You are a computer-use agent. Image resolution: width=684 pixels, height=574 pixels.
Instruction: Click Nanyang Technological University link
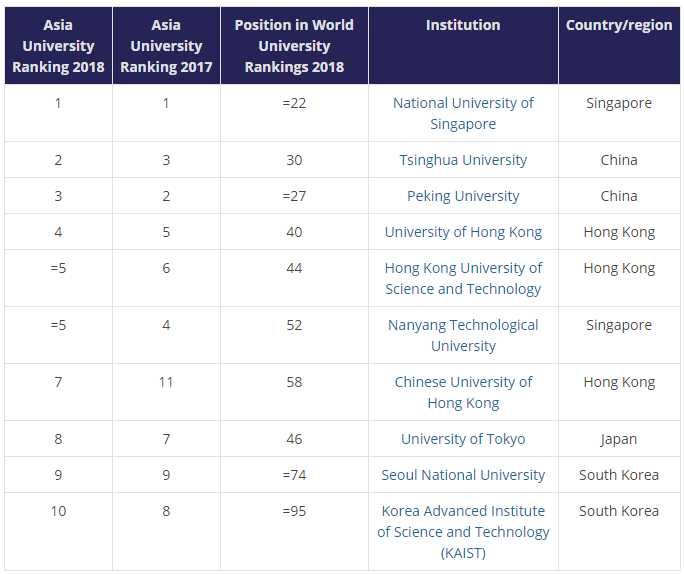463,335
